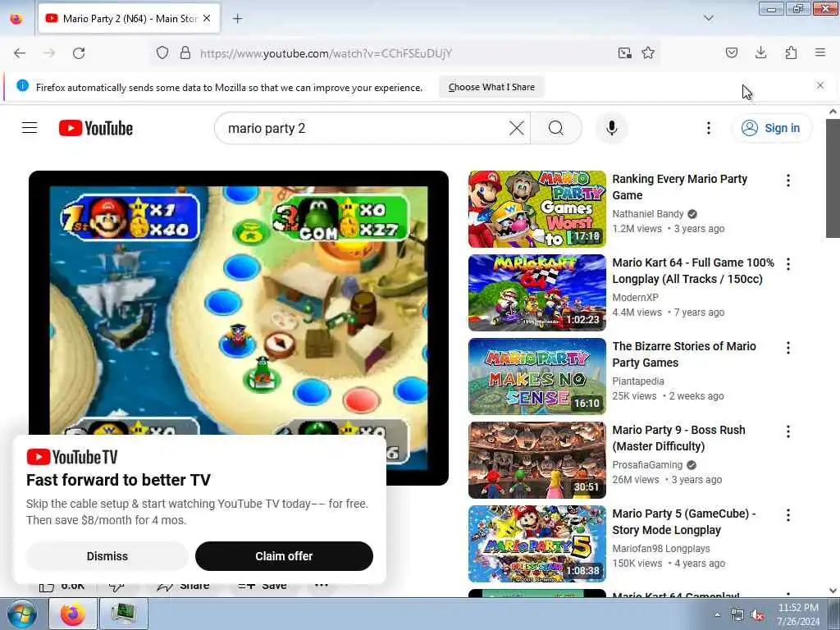Open picture-in-picture icon in address bar
The height and width of the screenshot is (630, 840).
coord(624,53)
